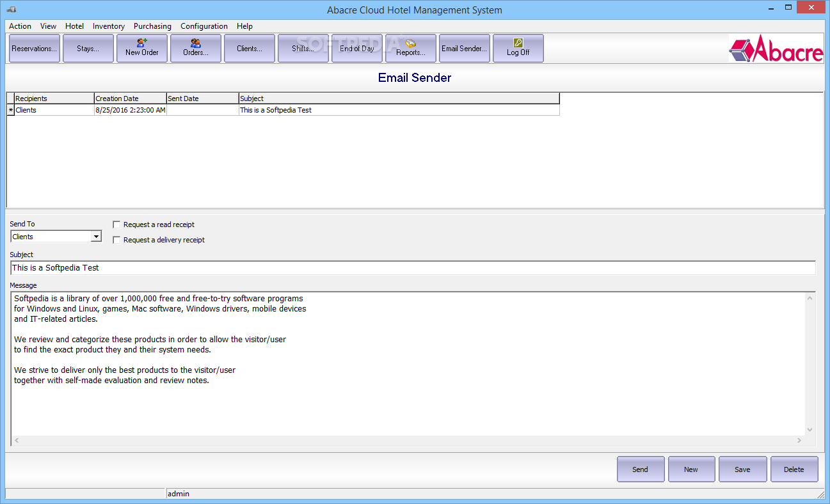Open the Help menu
This screenshot has width=830, height=504.
[244, 26]
